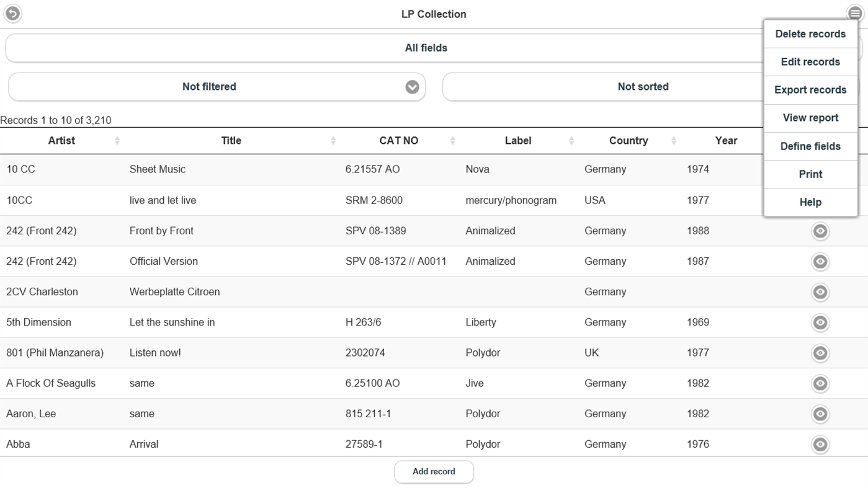
Task: Click the back navigation arrow
Action: tap(12, 13)
